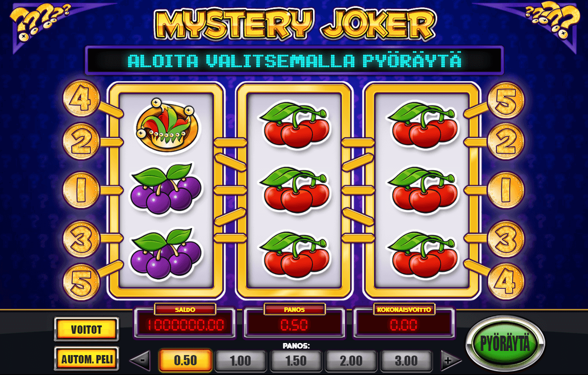Choose the 1.00 bet amount

tap(240, 360)
